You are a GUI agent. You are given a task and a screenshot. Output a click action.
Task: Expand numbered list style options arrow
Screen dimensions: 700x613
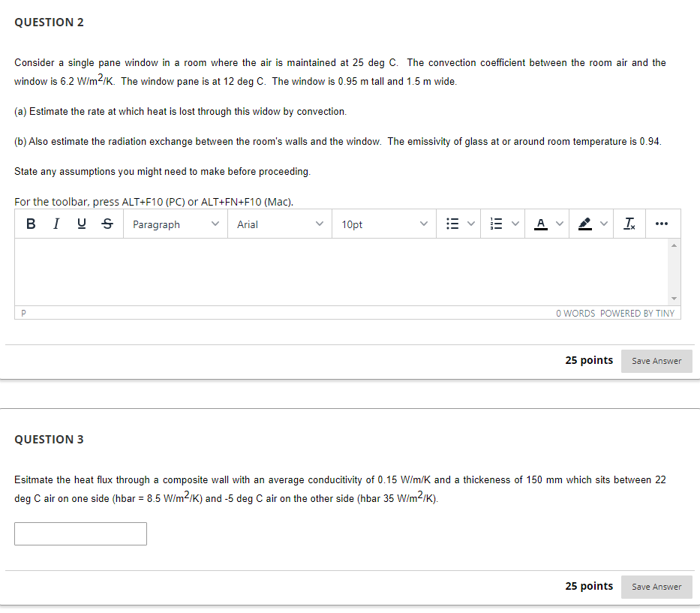[515, 224]
